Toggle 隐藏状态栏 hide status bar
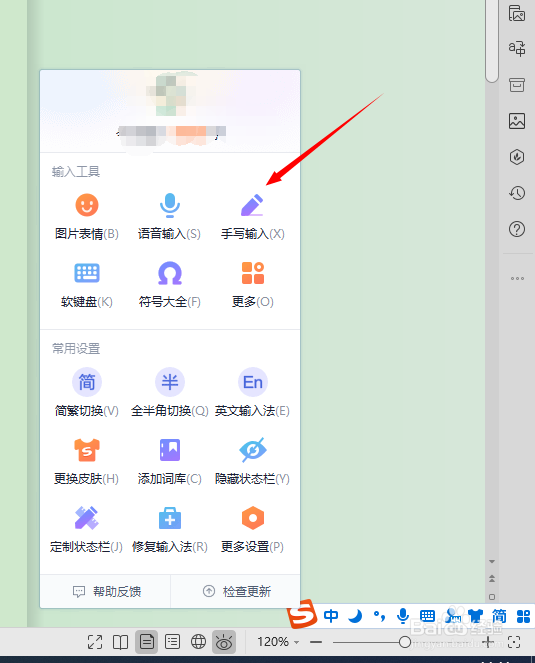535x663 pixels. point(252,462)
